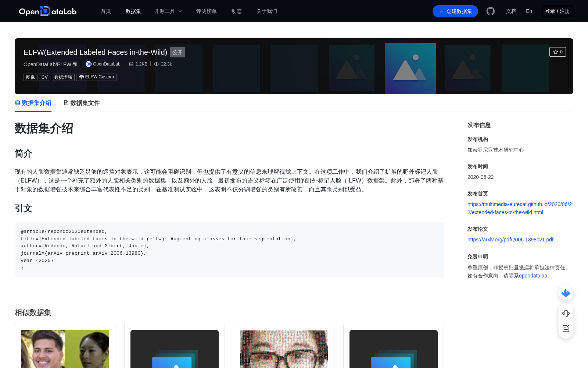This screenshot has height=368, width=588.
Task: Click the 2020-06-22 release date
Action: 481,177
